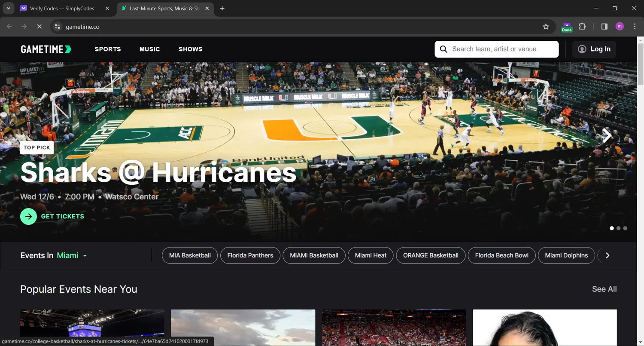Screen dimensions: 644x346
Task: Advance hero carousel with right arrow
Action: click(x=607, y=136)
